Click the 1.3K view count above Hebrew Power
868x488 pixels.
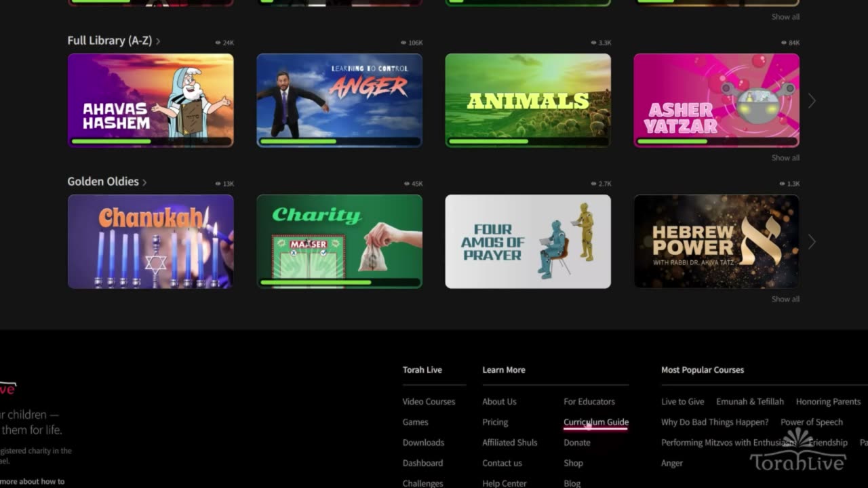[x=789, y=184]
